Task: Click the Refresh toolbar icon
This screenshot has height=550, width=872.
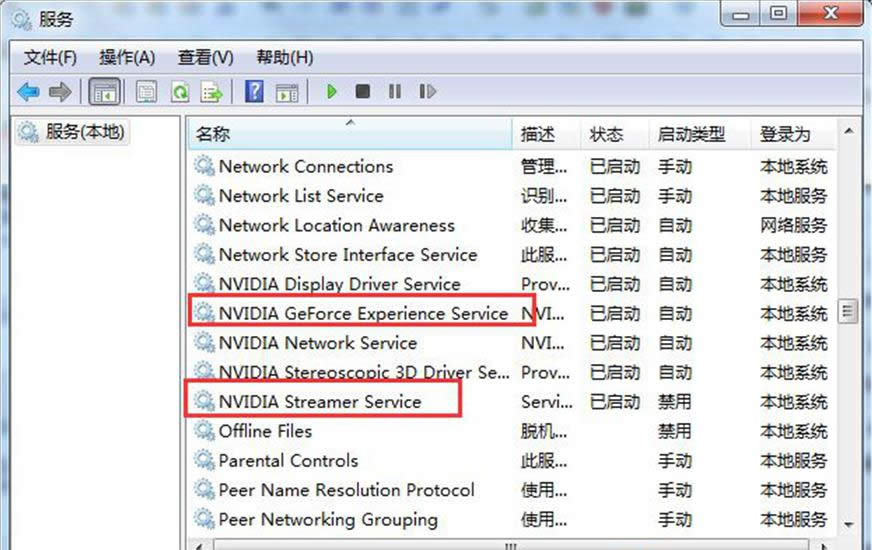Action: click(x=180, y=92)
